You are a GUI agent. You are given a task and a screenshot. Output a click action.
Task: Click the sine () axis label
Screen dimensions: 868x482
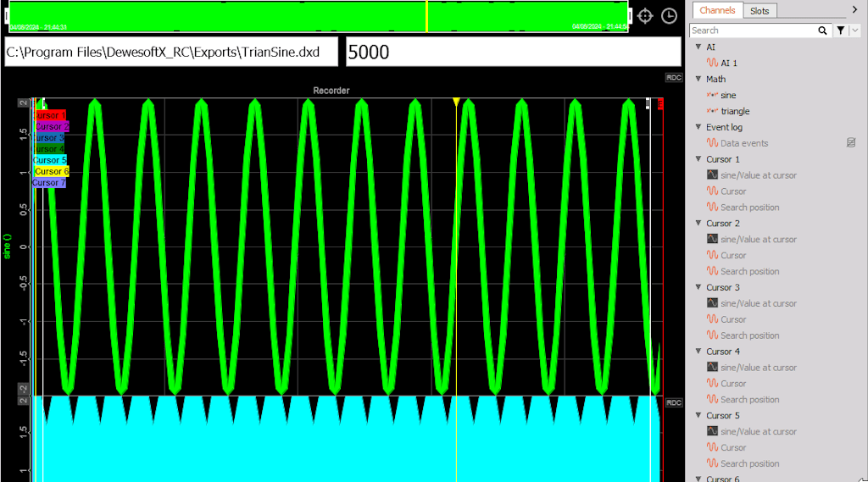7,247
